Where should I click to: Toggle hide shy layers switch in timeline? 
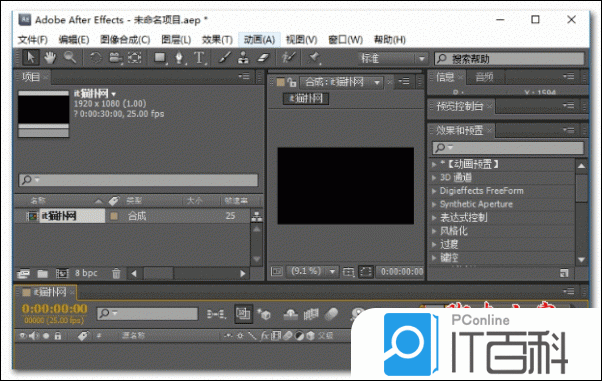click(x=290, y=315)
